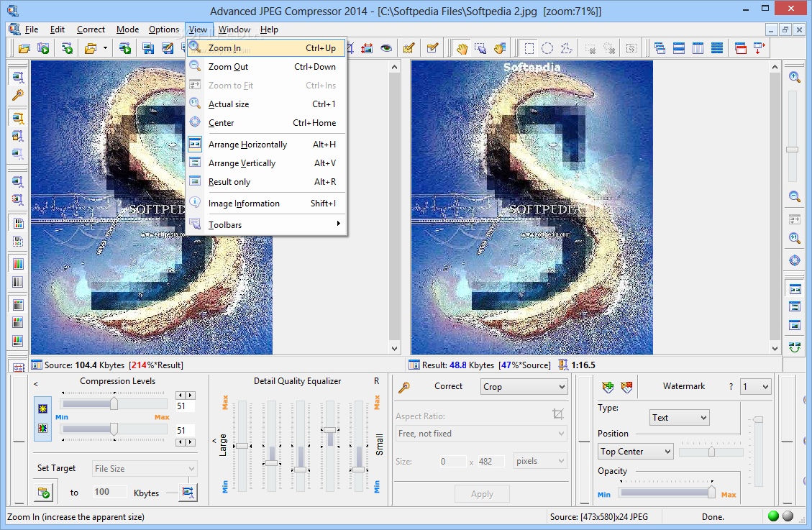Click the add watermark green plus icon

(608, 387)
